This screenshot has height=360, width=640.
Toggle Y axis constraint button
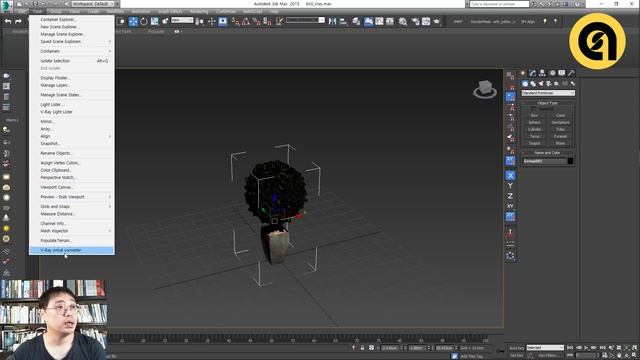[x=510, y=186]
